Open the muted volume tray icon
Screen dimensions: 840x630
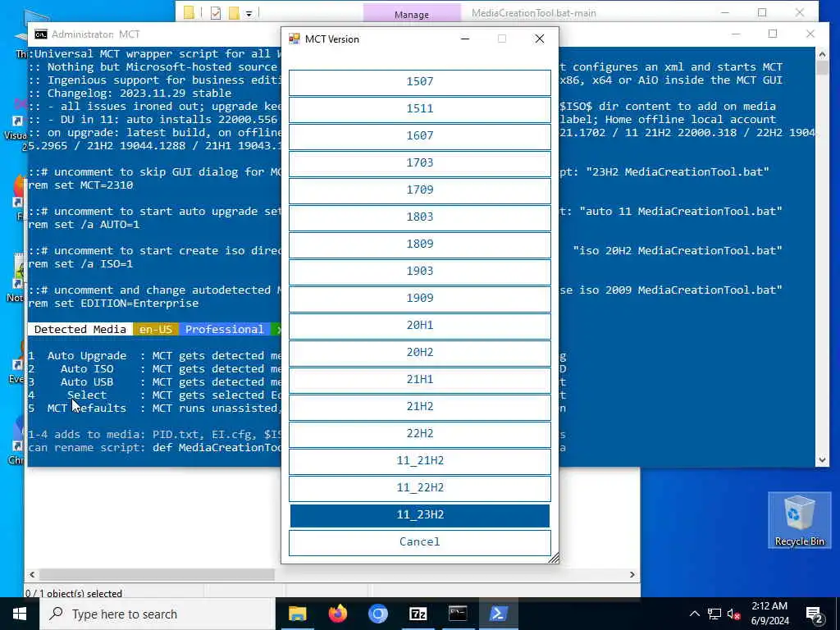(x=734, y=614)
